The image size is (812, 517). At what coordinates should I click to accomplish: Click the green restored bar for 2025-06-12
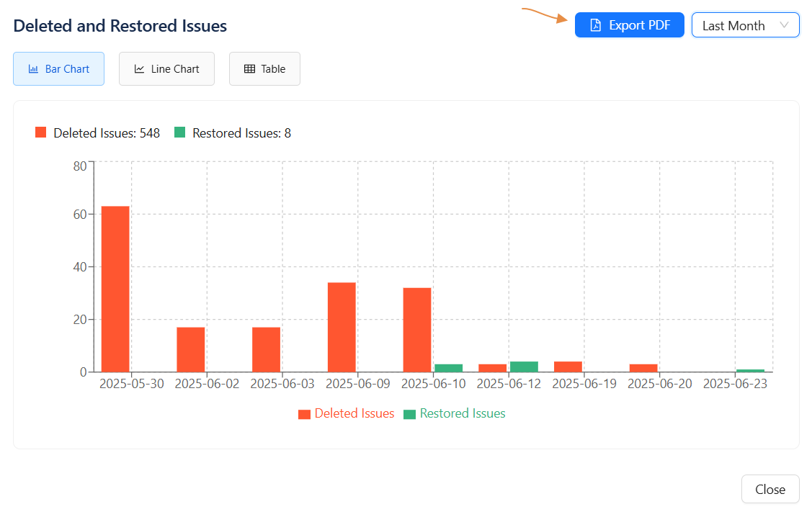524,367
